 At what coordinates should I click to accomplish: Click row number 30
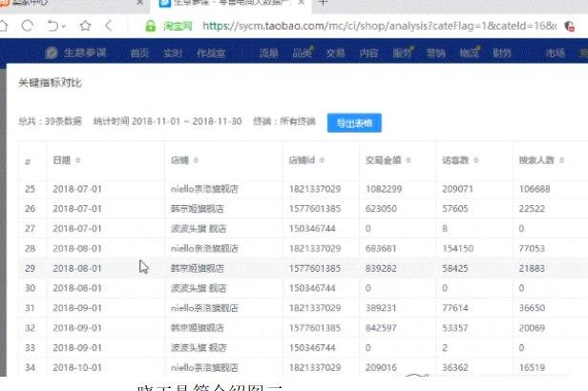[30, 288]
